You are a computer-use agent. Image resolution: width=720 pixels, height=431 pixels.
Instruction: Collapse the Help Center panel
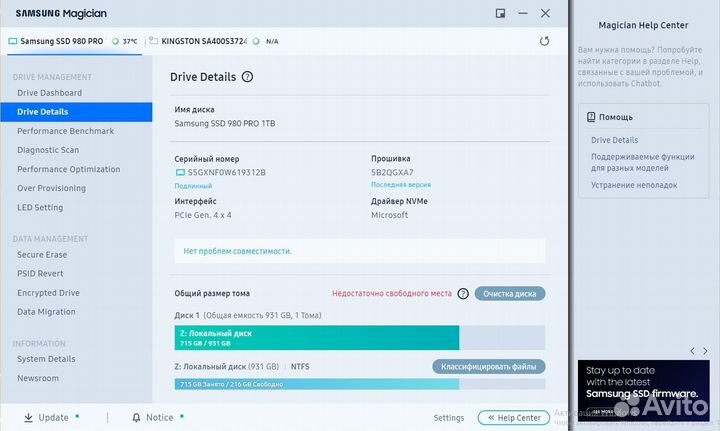513,418
